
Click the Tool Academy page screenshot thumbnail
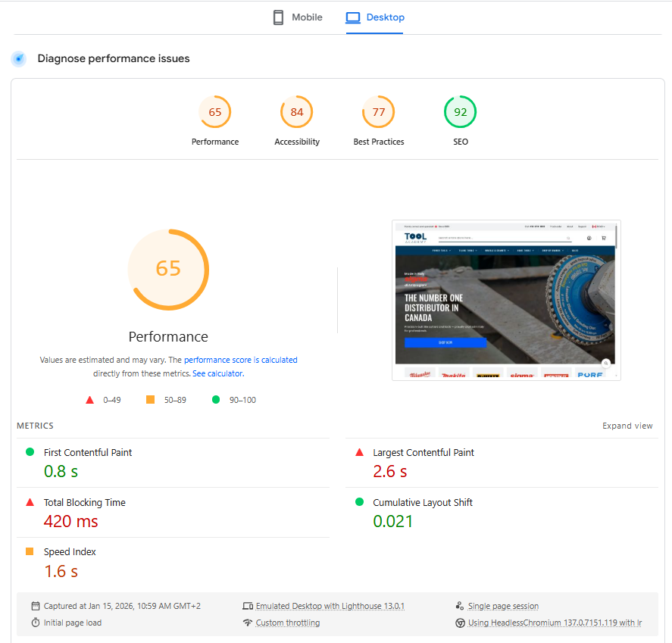(x=506, y=301)
